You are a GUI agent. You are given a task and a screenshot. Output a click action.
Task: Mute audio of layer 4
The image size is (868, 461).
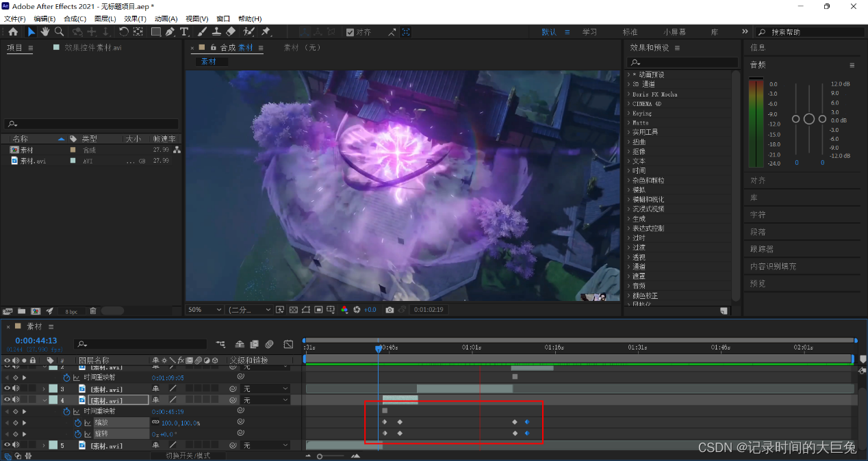[16, 399]
